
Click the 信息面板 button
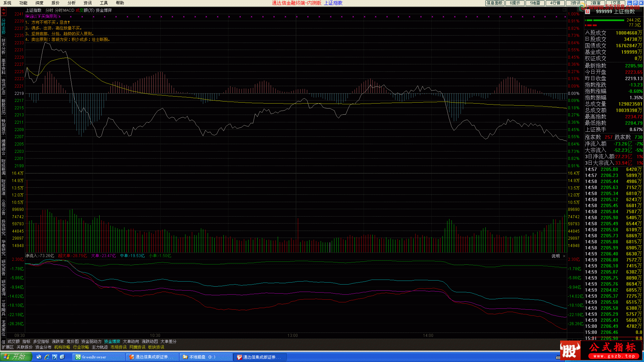[495, 3]
